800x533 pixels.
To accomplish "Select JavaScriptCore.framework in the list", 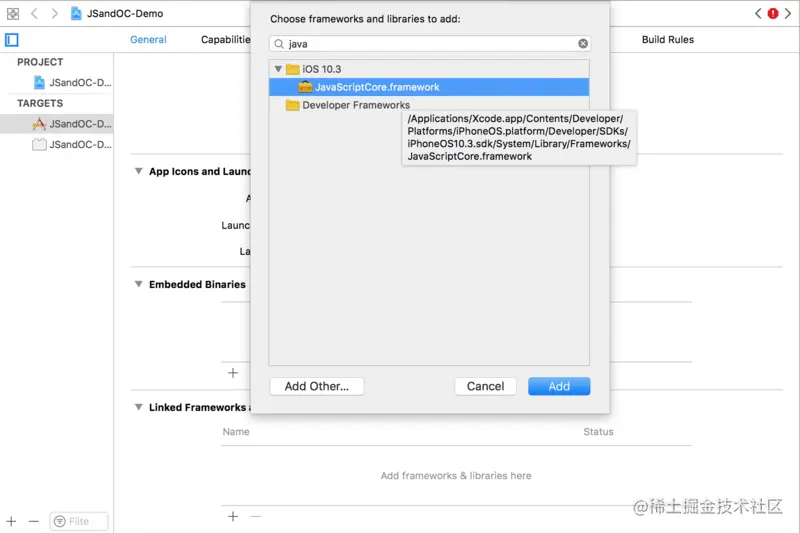I will 429,87.
